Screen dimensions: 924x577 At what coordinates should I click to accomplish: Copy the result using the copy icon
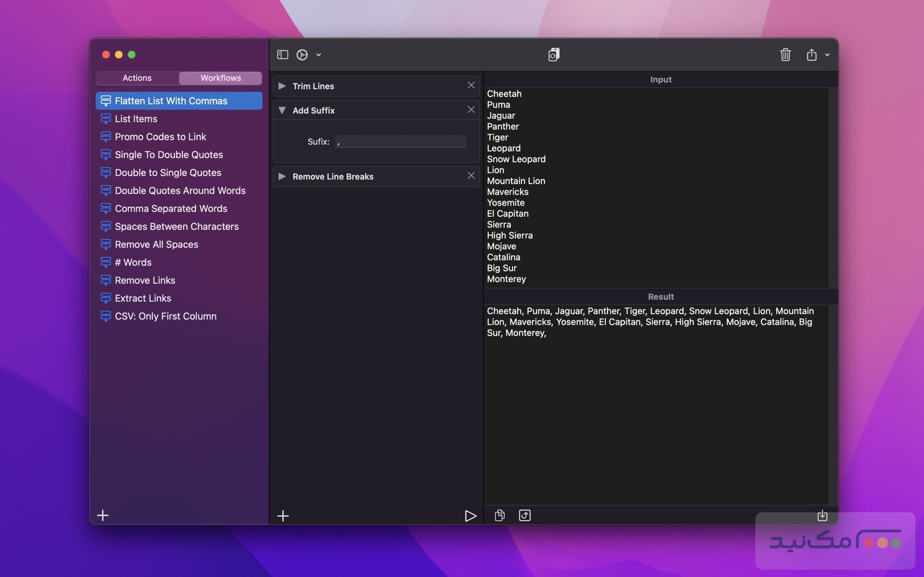pyautogui.click(x=501, y=516)
